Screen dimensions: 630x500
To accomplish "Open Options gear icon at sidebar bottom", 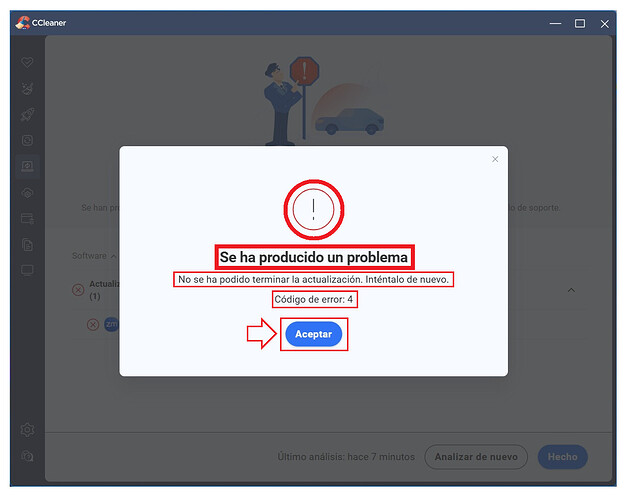I will pyautogui.click(x=27, y=430).
